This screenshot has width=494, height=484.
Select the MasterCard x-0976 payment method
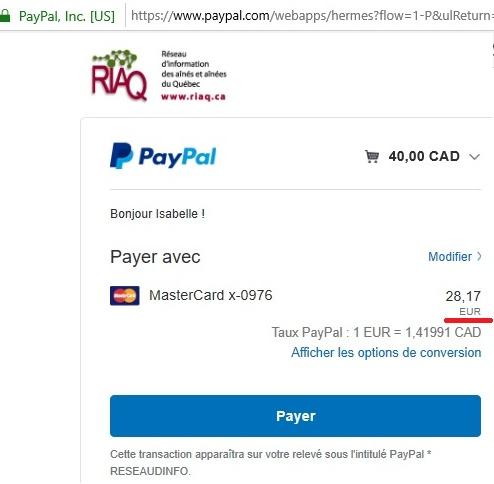click(x=211, y=295)
